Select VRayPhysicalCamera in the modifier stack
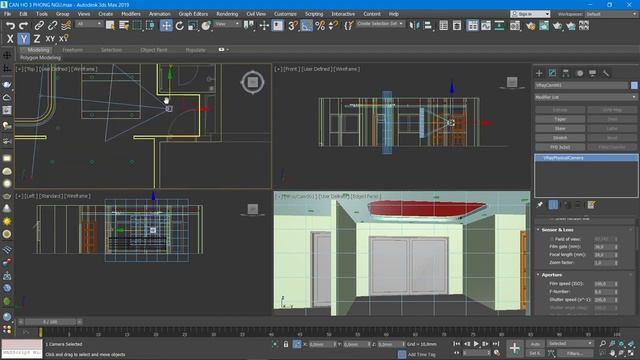Screen dimensions: 640x360 click(x=586, y=158)
